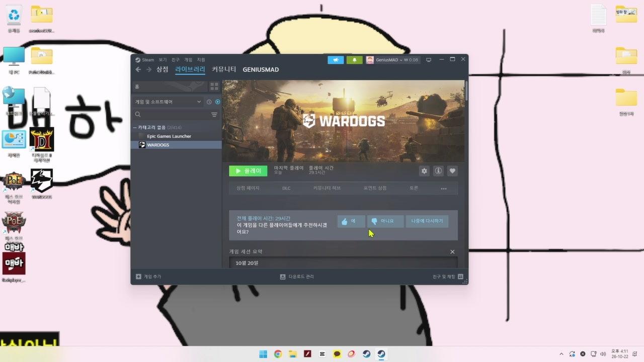
Task: Recommend the game with 예 thumbs-up
Action: pyautogui.click(x=351, y=221)
